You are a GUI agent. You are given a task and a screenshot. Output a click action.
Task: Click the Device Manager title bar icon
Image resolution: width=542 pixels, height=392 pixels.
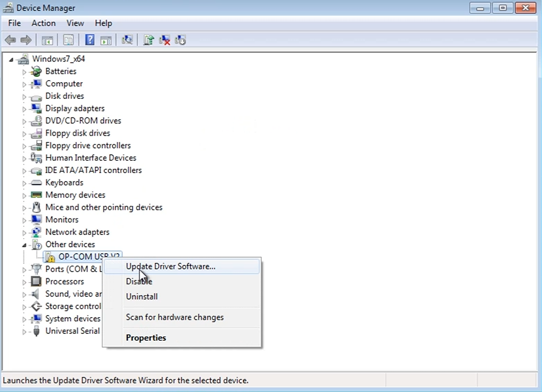click(9, 7)
